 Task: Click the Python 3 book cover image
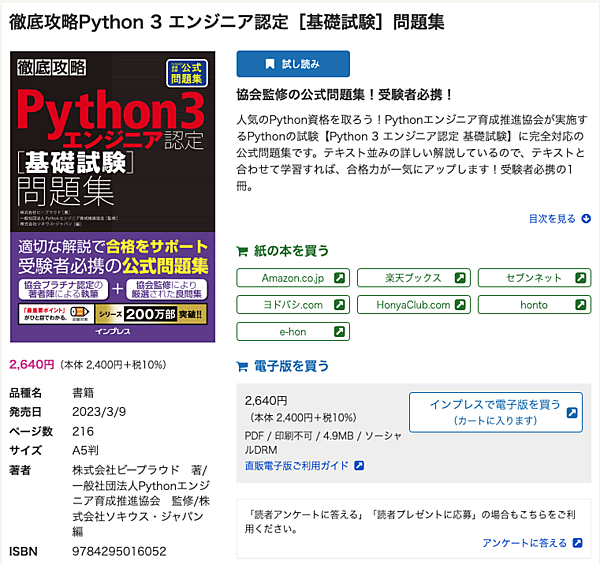pyautogui.click(x=112, y=197)
